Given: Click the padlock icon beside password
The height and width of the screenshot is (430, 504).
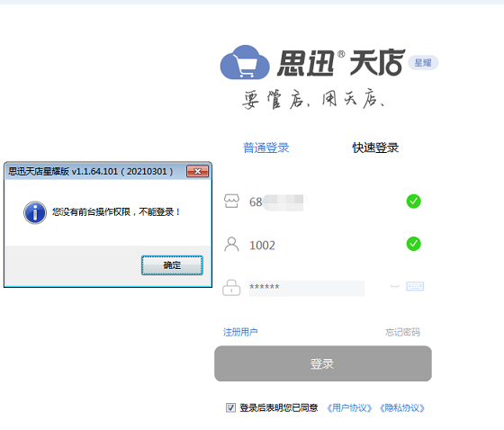Looking at the screenshot, I should point(231,288).
